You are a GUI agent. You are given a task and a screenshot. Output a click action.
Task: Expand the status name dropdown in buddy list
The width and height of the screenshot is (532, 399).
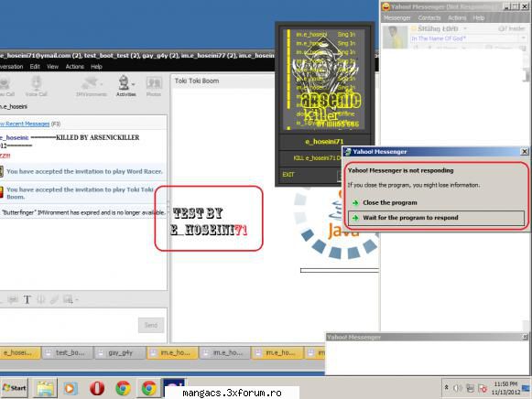click(465, 28)
